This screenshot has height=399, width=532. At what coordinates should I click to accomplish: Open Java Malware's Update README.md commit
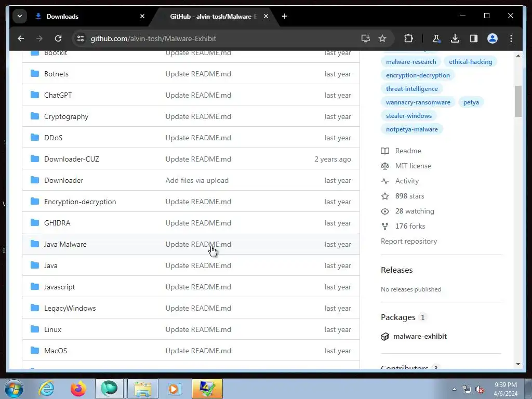[x=198, y=244]
